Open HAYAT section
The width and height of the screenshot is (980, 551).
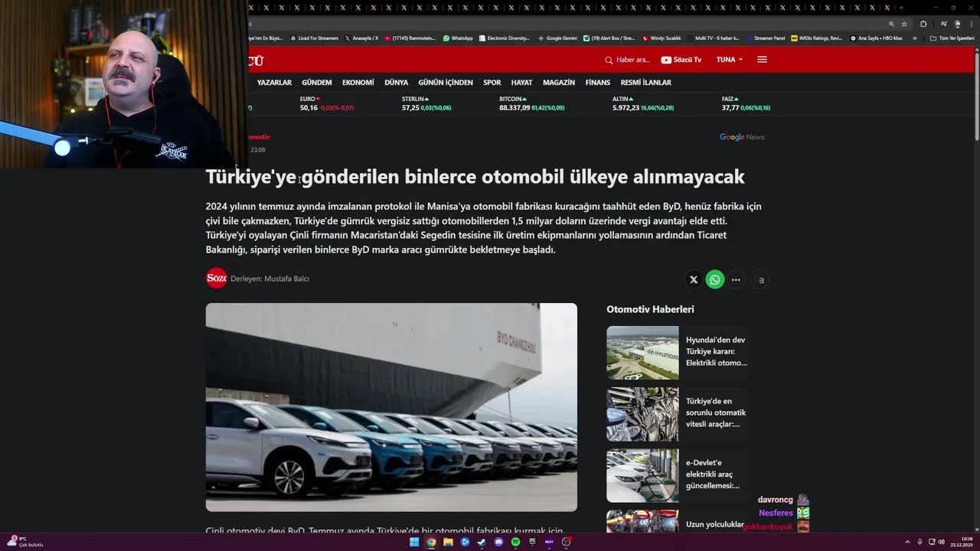(521, 83)
